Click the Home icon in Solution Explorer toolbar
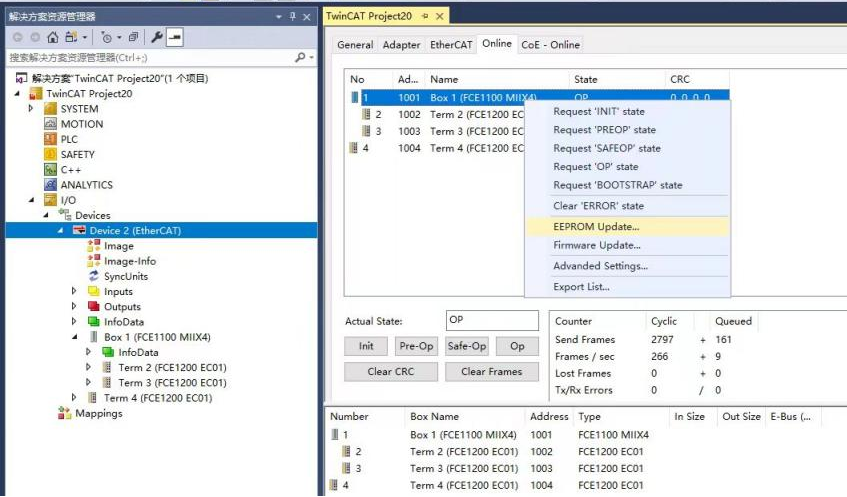 [52, 37]
